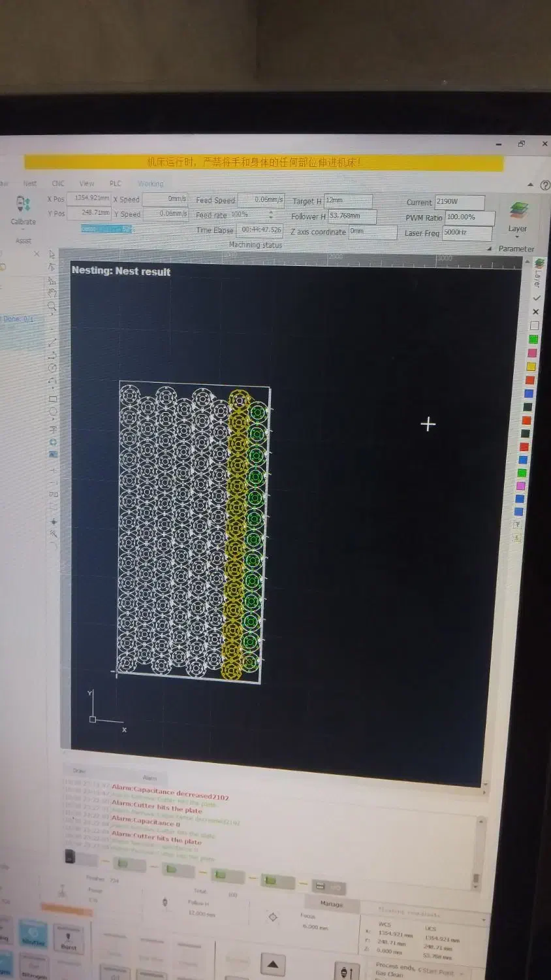Switch to the Nest tab
551x980 pixels.
point(30,184)
